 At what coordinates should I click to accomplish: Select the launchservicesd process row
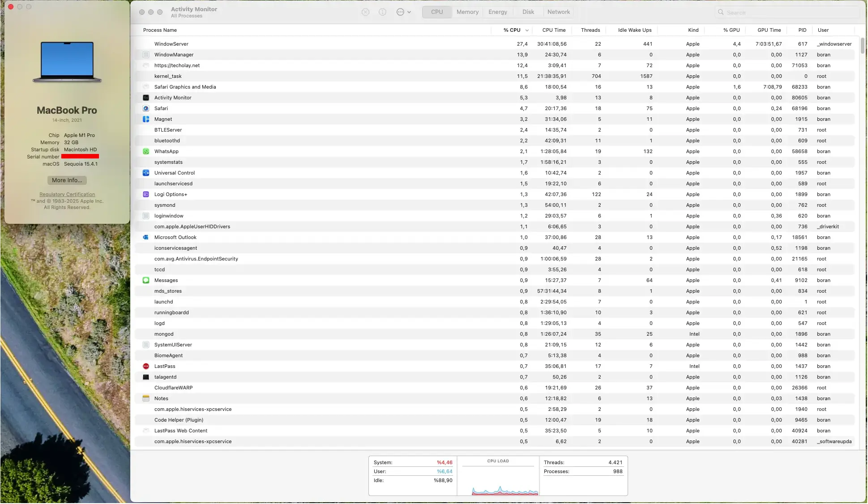pos(495,184)
